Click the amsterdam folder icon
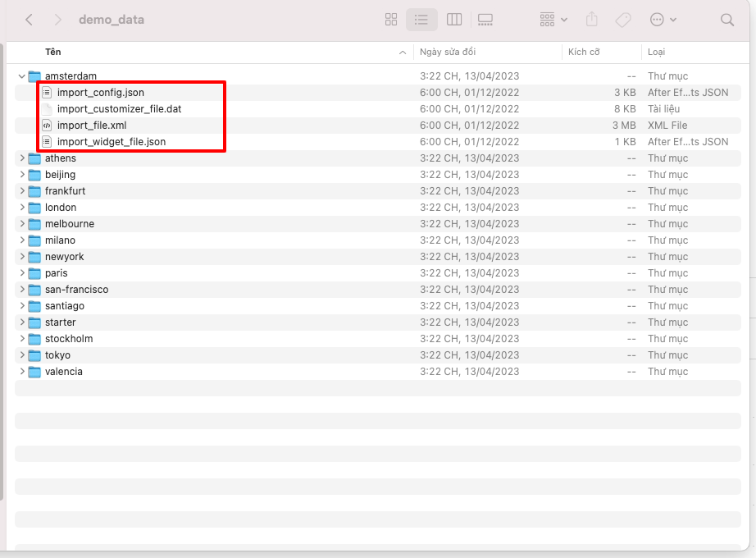The width and height of the screenshot is (756, 558). point(34,76)
